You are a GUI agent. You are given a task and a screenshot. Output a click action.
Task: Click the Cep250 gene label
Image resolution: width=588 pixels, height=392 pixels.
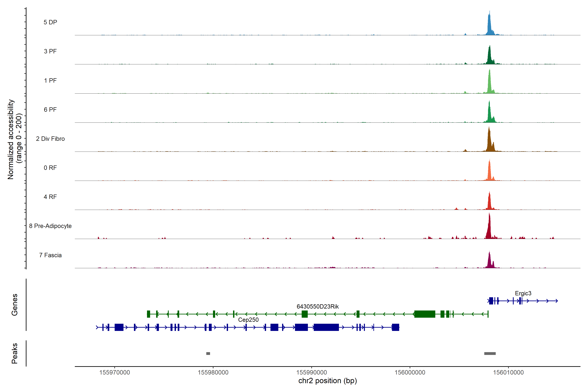pyautogui.click(x=248, y=320)
